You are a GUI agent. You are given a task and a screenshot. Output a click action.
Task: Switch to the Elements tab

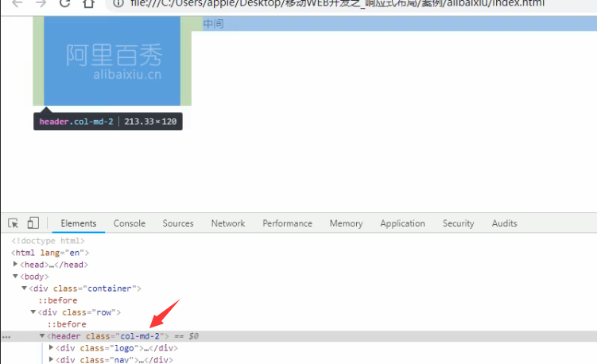[79, 223]
